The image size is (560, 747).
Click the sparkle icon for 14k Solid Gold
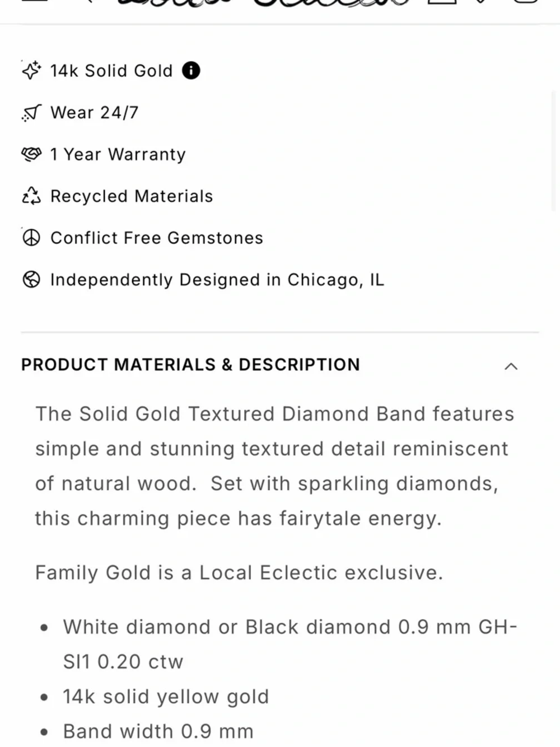coord(31,71)
